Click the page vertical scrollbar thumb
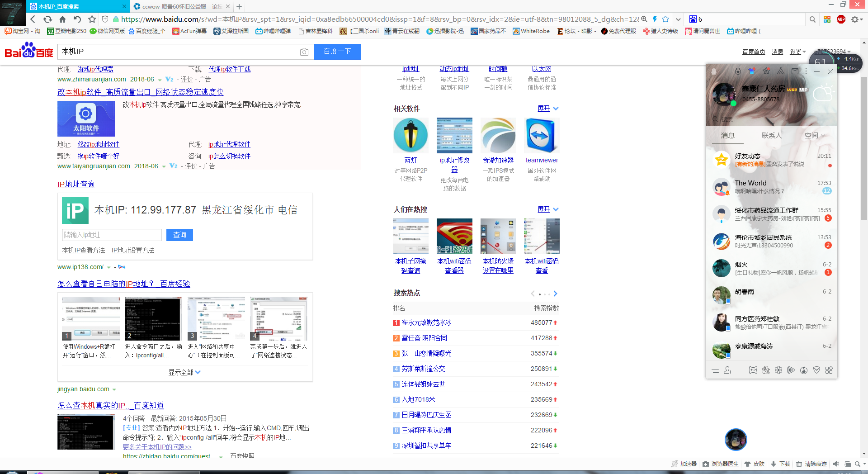 864,149
